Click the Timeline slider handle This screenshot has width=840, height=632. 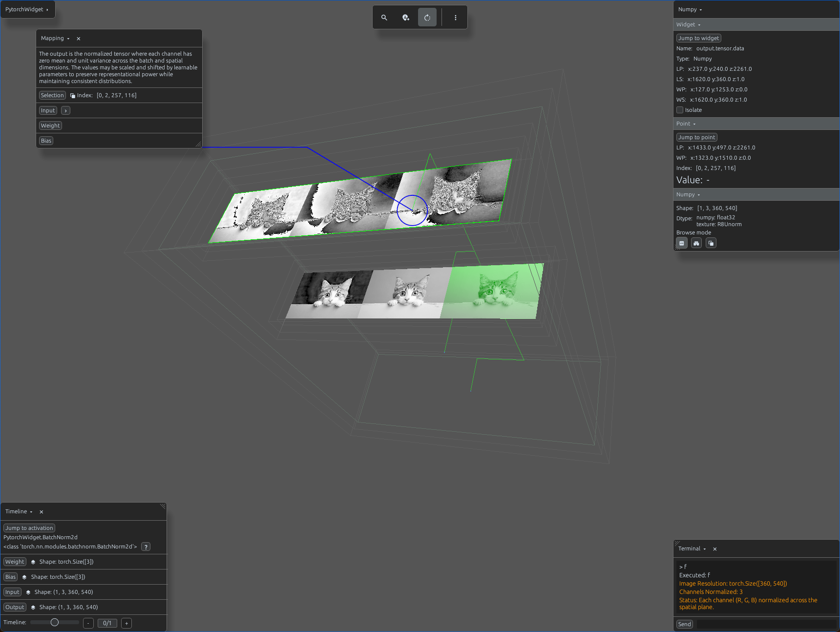pos(55,622)
